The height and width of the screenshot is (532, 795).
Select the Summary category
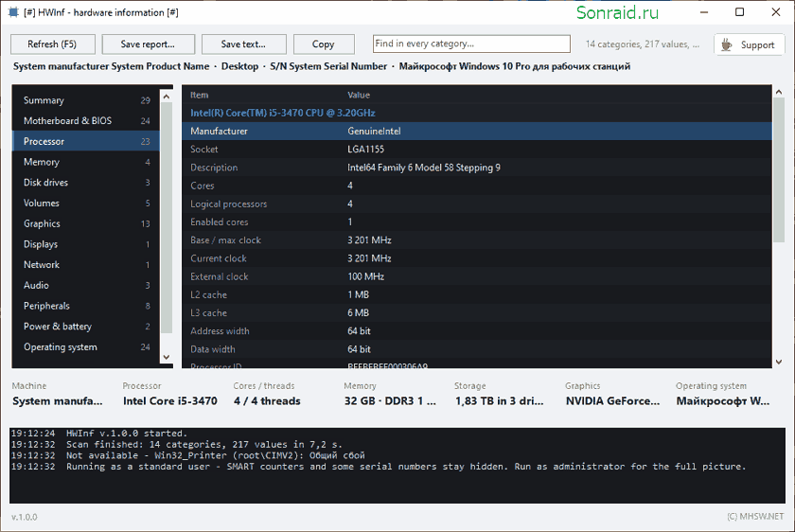click(86, 100)
